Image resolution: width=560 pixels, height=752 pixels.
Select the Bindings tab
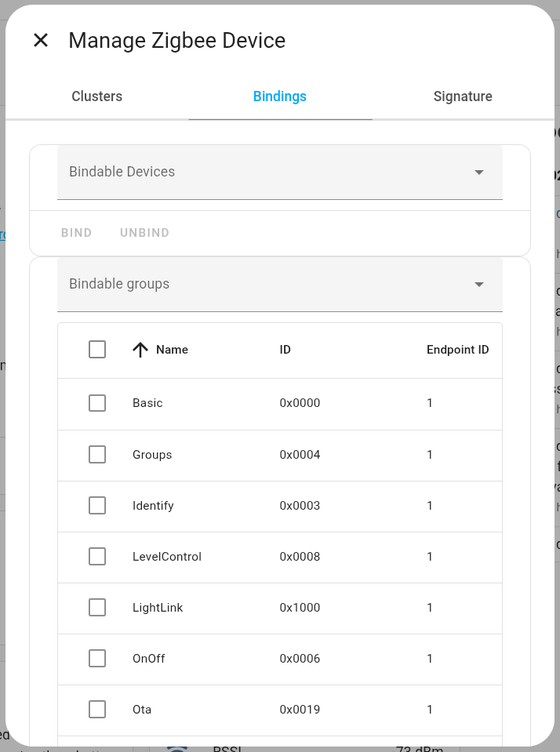280,96
